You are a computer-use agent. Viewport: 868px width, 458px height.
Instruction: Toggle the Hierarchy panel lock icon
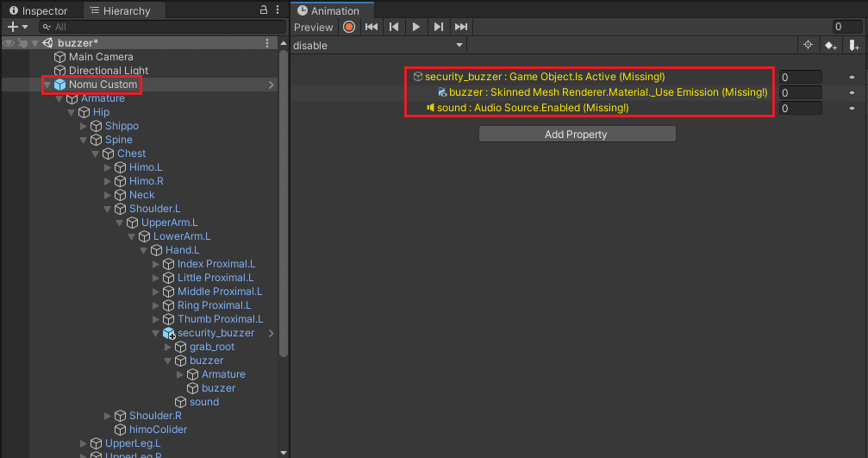coord(264,9)
